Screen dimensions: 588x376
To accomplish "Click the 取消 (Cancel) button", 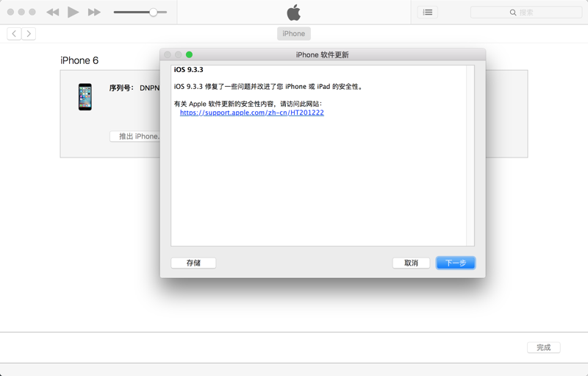I will [x=411, y=263].
